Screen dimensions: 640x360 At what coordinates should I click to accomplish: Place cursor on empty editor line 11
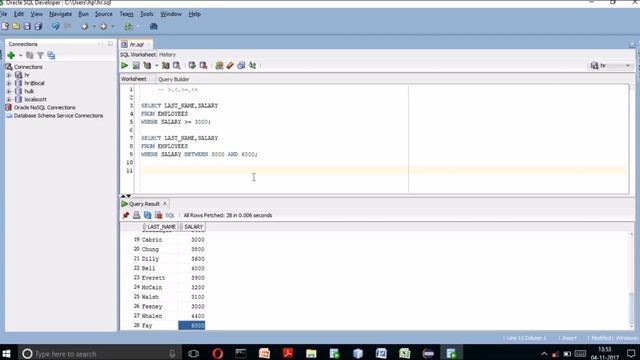click(383, 171)
